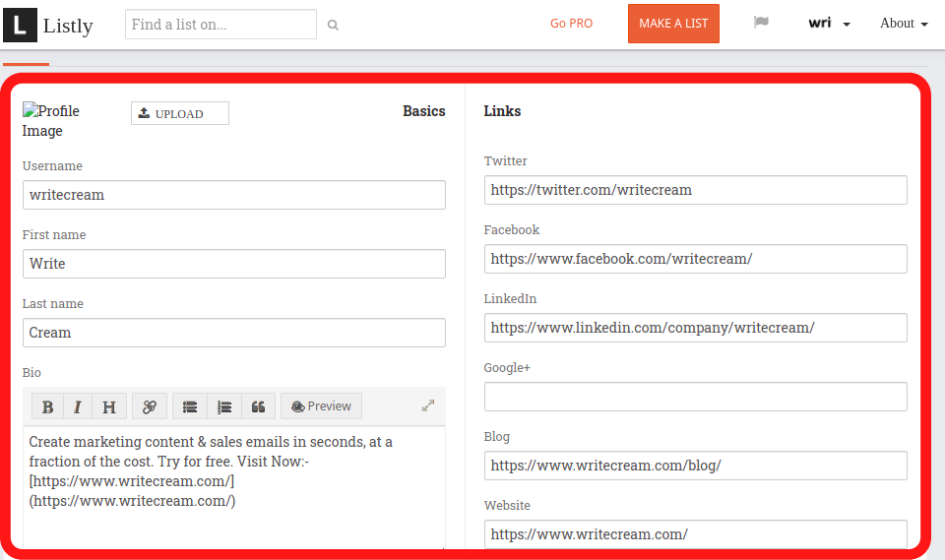Click the Listly brand name
The width and height of the screenshot is (945, 560).
click(68, 26)
